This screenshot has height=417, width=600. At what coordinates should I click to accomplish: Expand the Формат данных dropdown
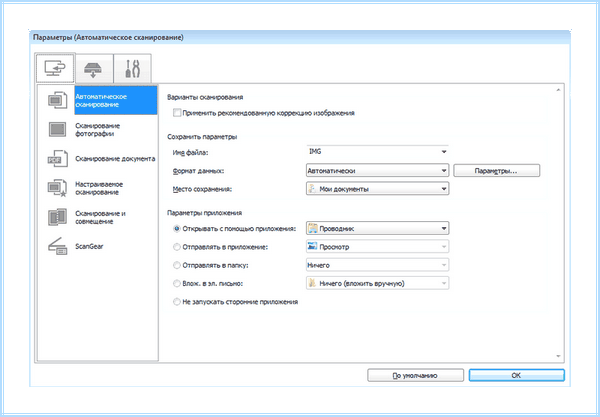(377, 171)
